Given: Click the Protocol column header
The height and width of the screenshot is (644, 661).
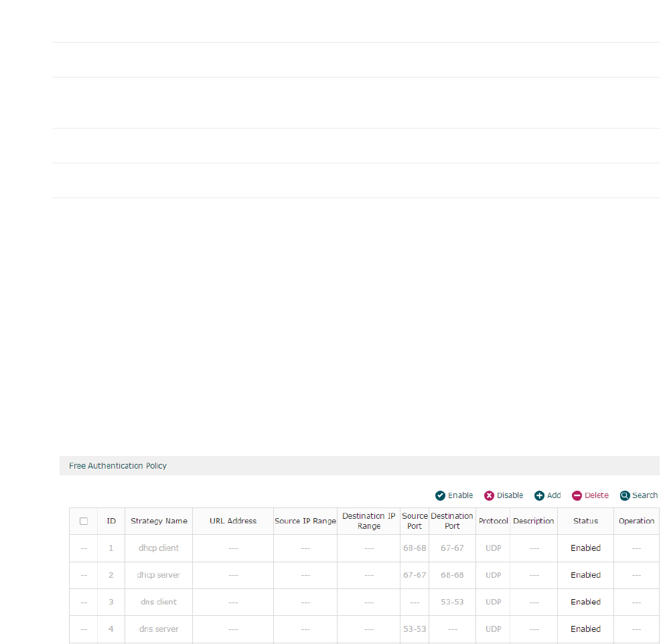Looking at the screenshot, I should pyautogui.click(x=493, y=521).
